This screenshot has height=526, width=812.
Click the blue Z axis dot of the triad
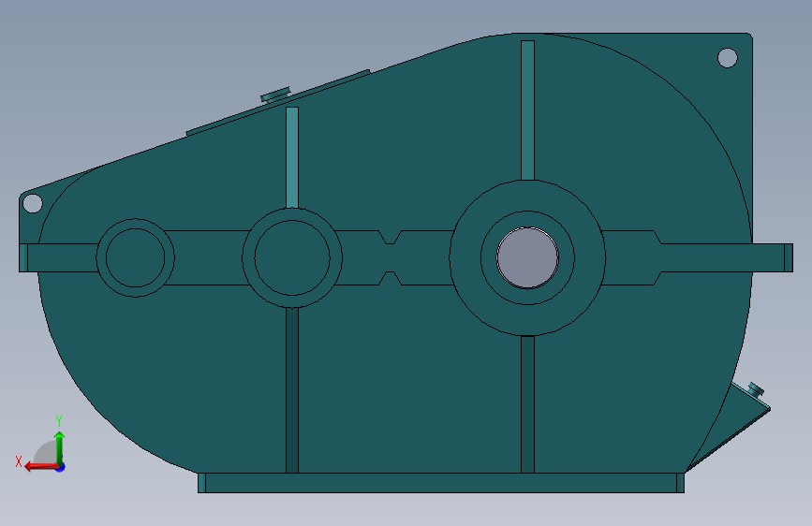(61, 468)
